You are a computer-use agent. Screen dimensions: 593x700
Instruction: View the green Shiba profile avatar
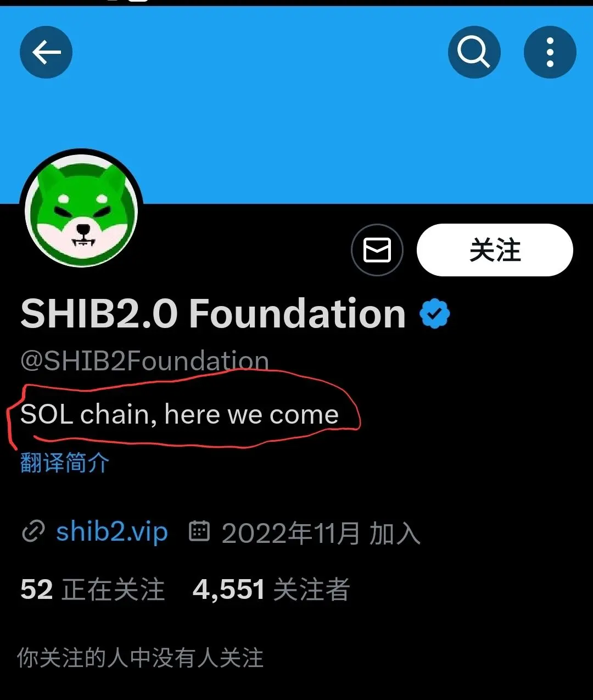pos(81,210)
